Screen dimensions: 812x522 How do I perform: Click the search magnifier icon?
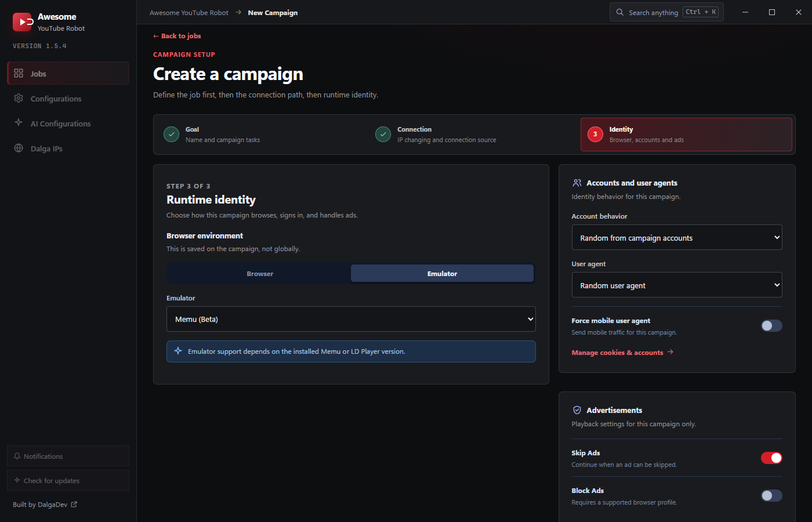(620, 12)
